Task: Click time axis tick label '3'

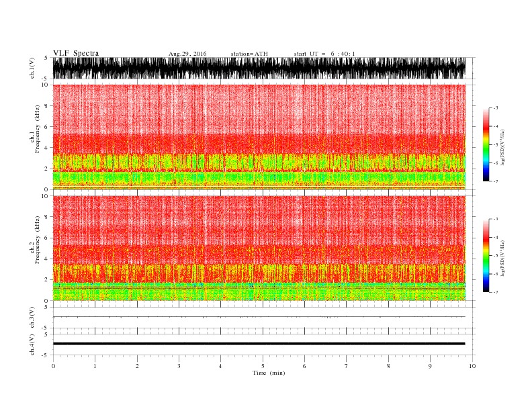Action: (179, 366)
